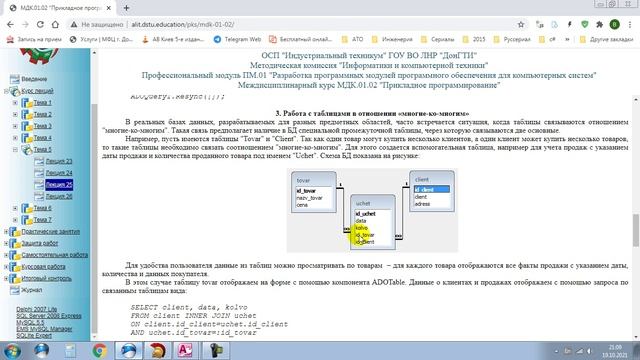Click the database schema diagram image

[x=372, y=210]
